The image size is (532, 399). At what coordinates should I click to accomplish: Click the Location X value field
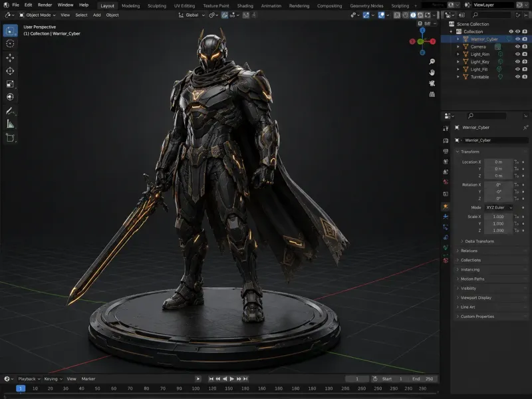pos(498,162)
